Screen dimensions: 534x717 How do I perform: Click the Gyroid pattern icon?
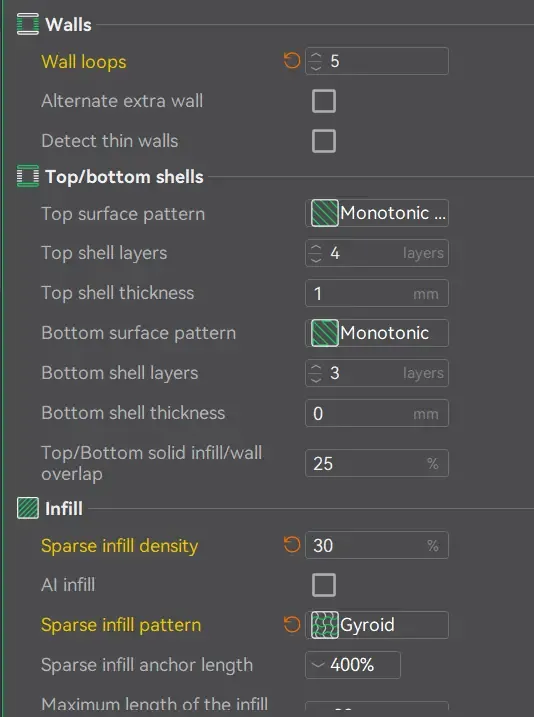pyautogui.click(x=325, y=625)
